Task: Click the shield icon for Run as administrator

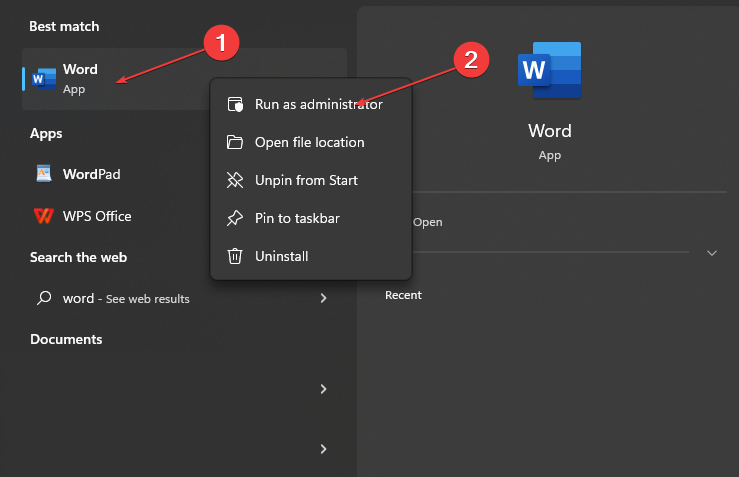Action: coord(235,104)
